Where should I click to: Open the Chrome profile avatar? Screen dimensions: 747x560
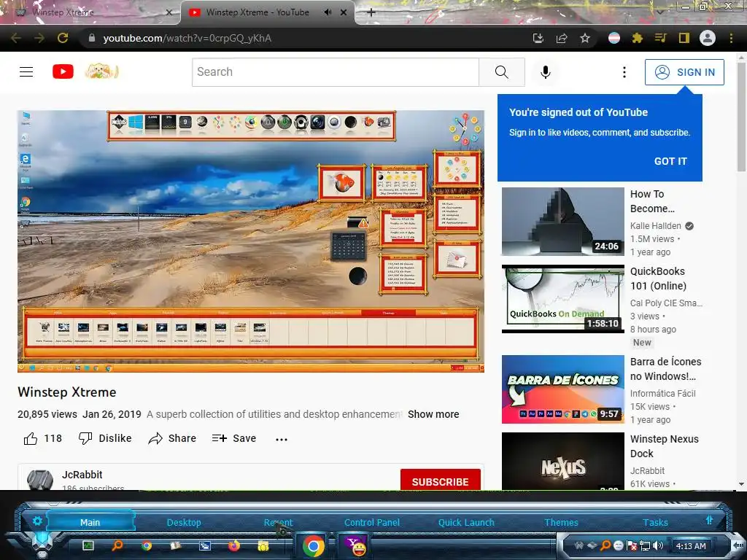pos(708,38)
